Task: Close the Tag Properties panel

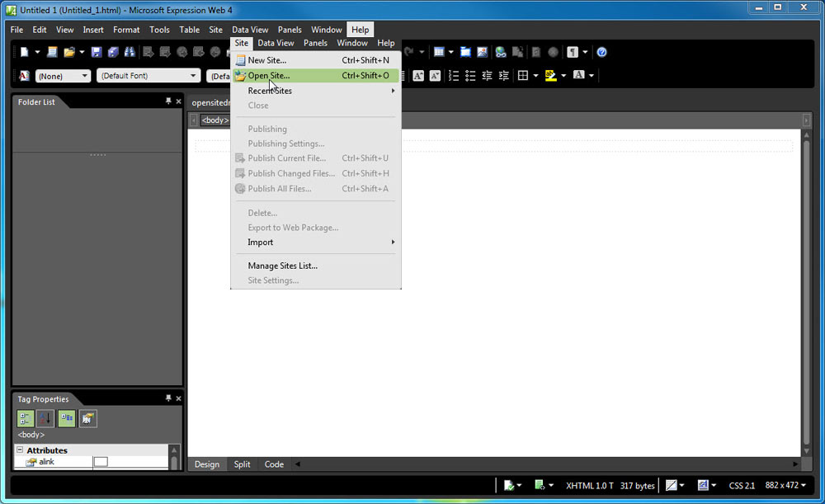Action: click(x=178, y=398)
